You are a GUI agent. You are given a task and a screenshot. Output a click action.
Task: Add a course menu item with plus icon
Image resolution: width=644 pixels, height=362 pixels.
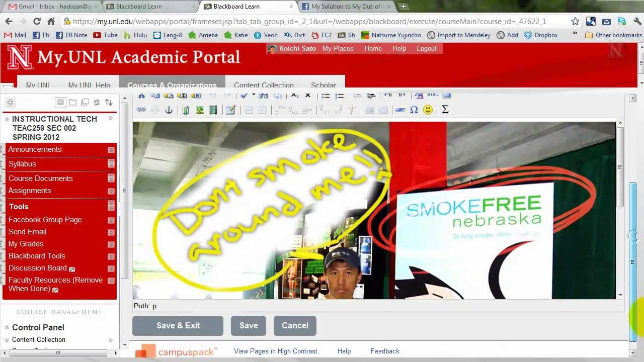pos(10,103)
